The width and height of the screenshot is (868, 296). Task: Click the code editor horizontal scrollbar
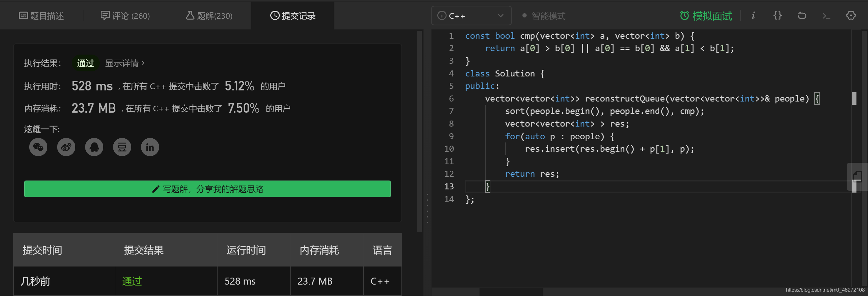(511, 292)
